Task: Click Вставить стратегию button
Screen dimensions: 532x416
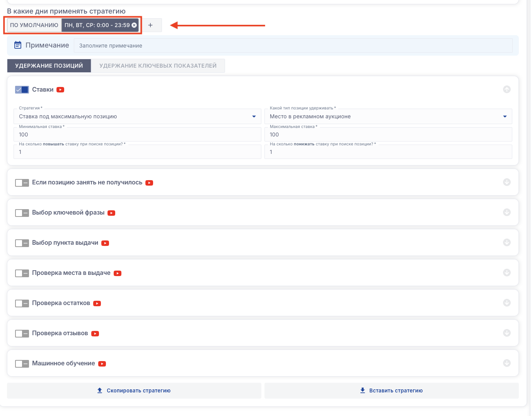Action: (x=391, y=390)
